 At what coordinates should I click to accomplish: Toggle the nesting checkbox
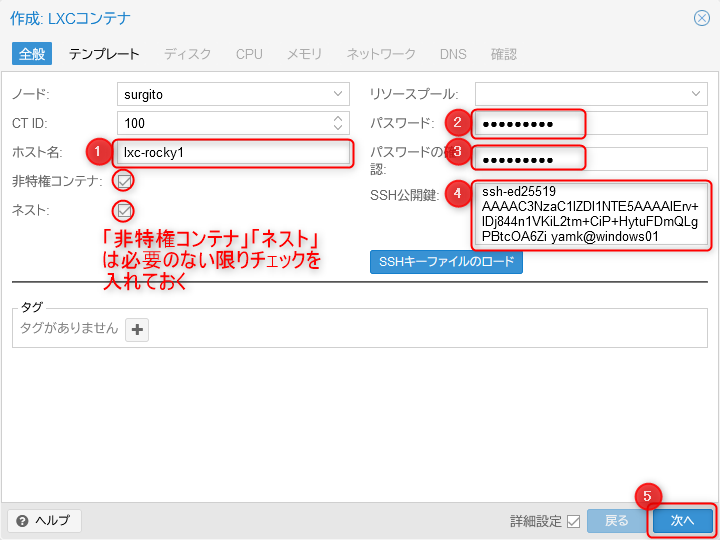point(124,210)
